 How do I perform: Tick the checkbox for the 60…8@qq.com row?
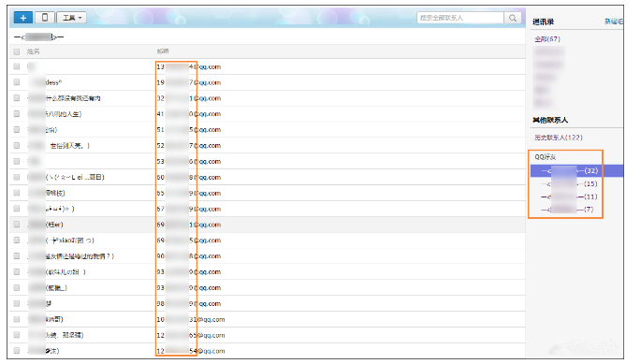(16, 177)
